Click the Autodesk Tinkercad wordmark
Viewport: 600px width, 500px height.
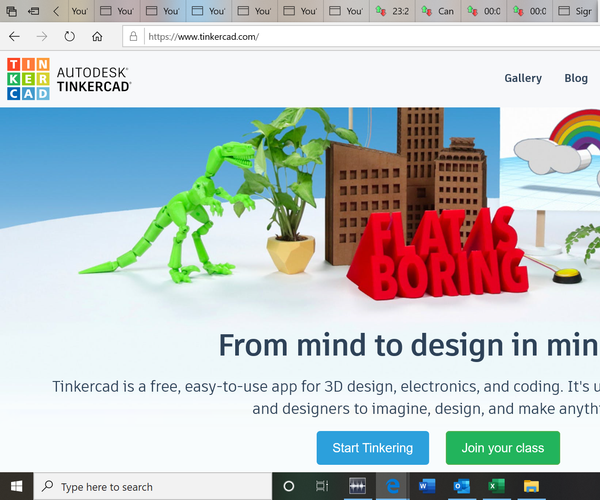click(94, 79)
